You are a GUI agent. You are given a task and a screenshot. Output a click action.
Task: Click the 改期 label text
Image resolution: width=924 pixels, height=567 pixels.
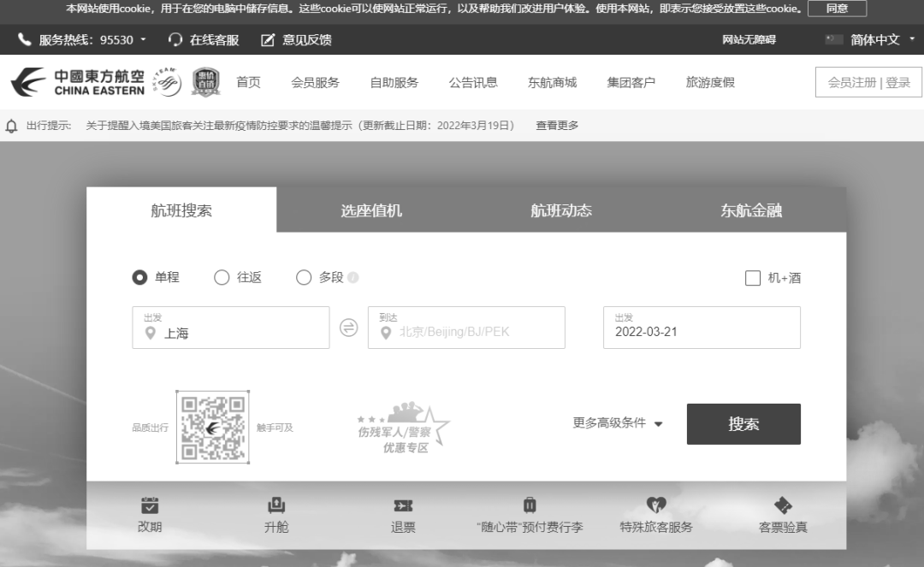click(150, 527)
